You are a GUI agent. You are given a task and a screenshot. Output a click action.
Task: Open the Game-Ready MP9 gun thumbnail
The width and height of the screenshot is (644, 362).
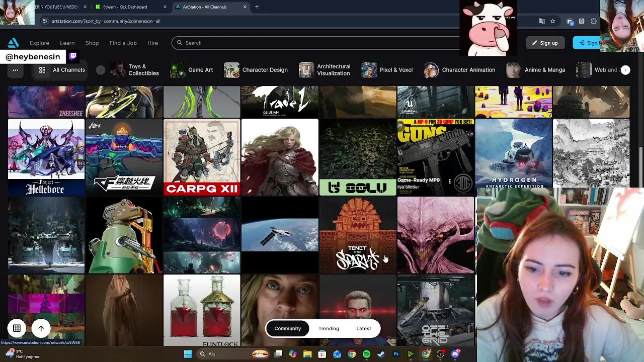436,157
